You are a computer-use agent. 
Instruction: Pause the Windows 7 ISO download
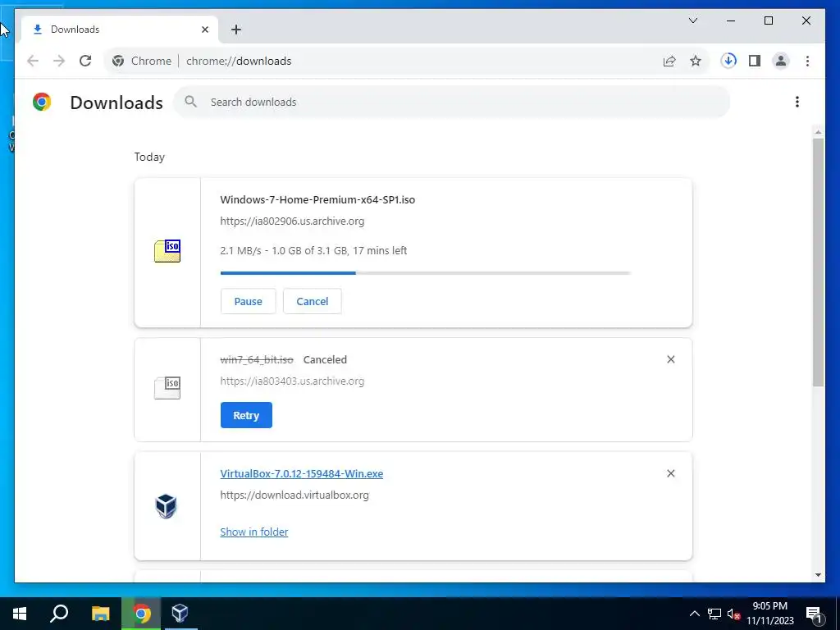point(248,301)
